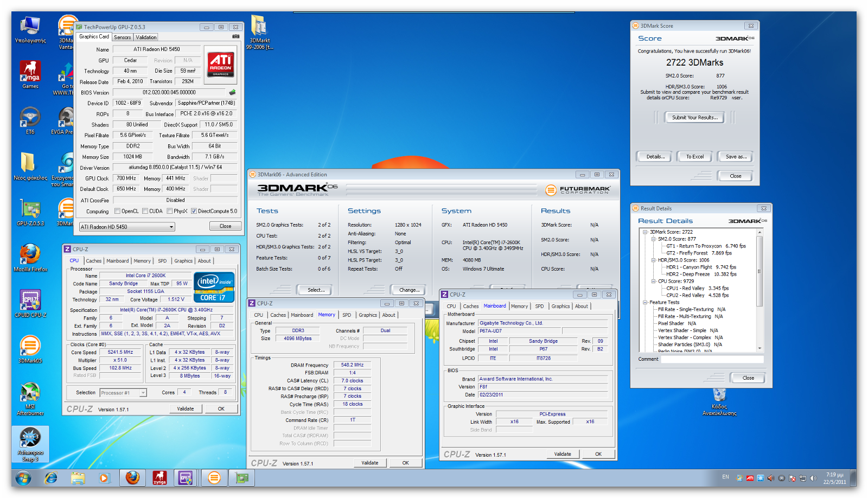Click the BIOS save chip icon in GPU-Z
The image size is (868, 498).
click(x=232, y=92)
